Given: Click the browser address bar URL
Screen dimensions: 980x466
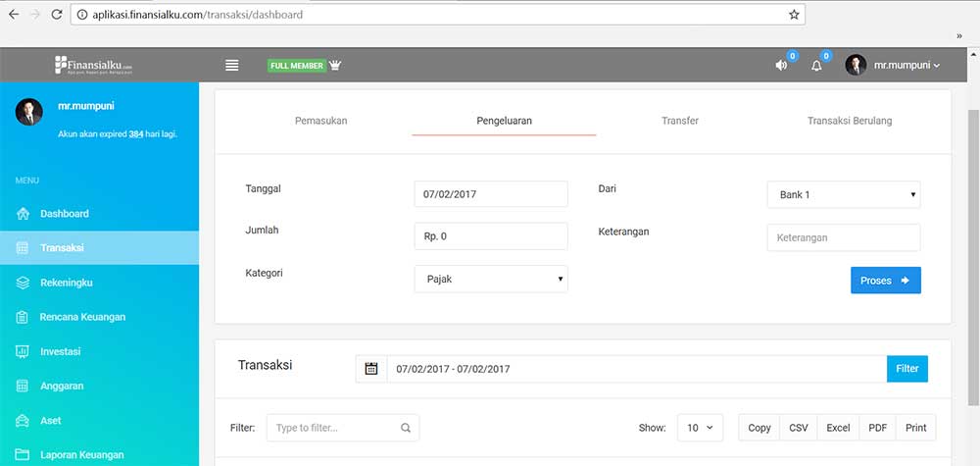Looking at the screenshot, I should coord(198,15).
